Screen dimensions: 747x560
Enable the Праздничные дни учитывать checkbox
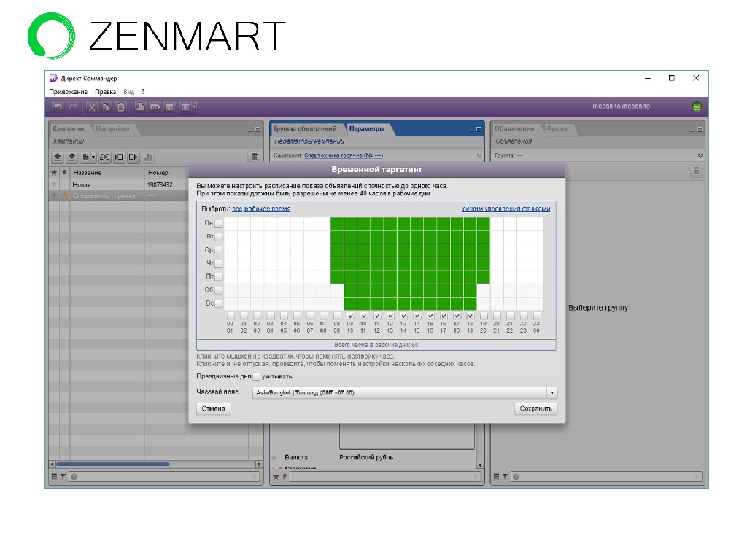pyautogui.click(x=256, y=376)
